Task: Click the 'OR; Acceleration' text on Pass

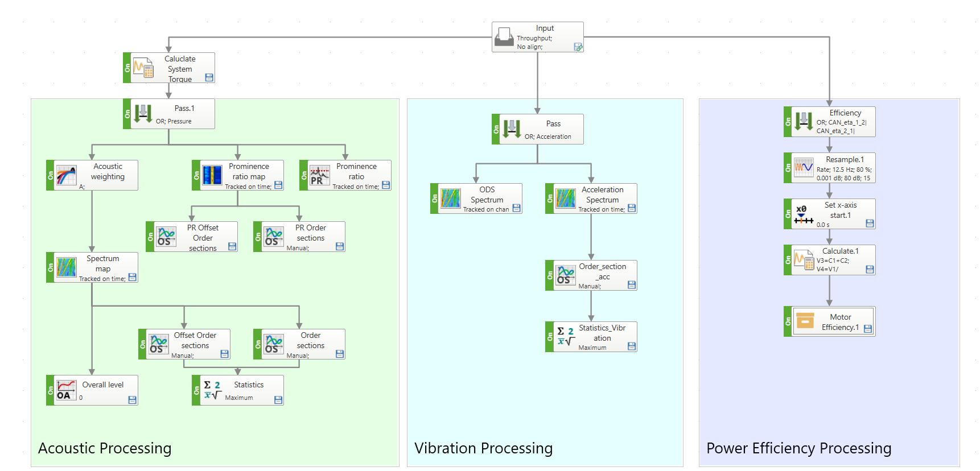Action: (547, 137)
